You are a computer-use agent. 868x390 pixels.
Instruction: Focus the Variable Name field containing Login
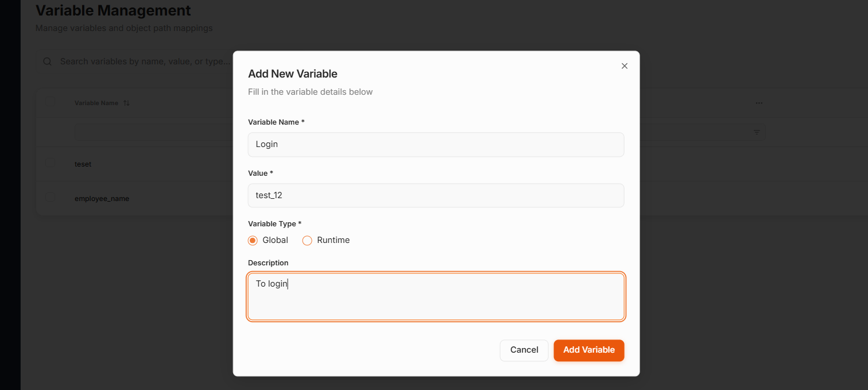coord(436,145)
